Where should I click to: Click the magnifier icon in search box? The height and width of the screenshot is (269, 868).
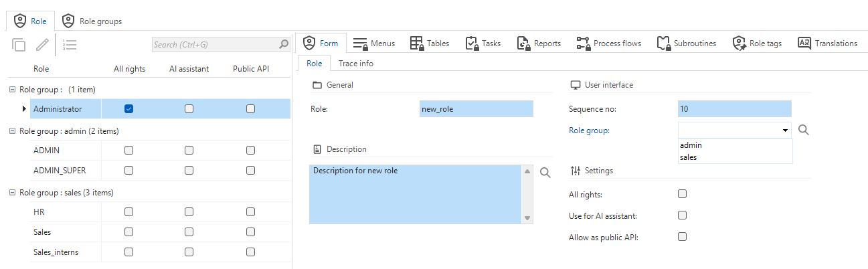284,45
